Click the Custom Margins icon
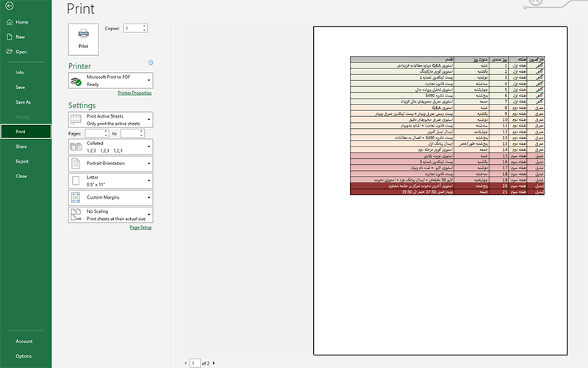Image resolution: width=588 pixels, height=368 pixels. tap(76, 197)
